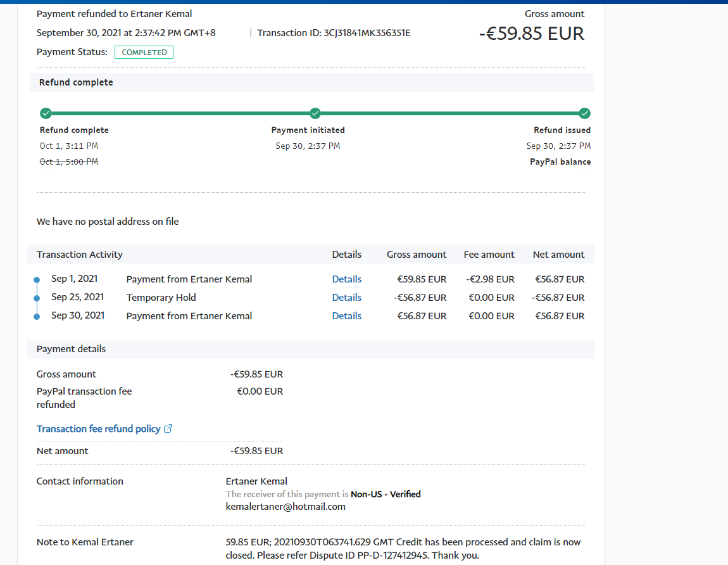Click the Refund complete section header bar

coord(76,82)
